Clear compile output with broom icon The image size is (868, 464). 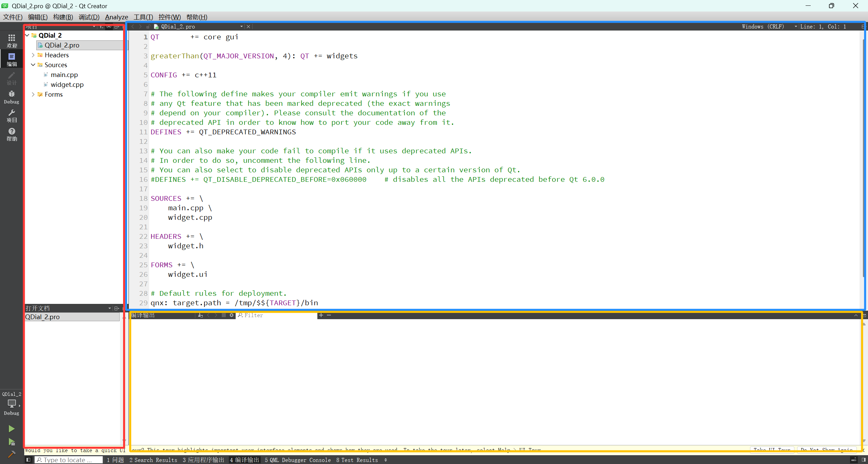[x=200, y=315]
